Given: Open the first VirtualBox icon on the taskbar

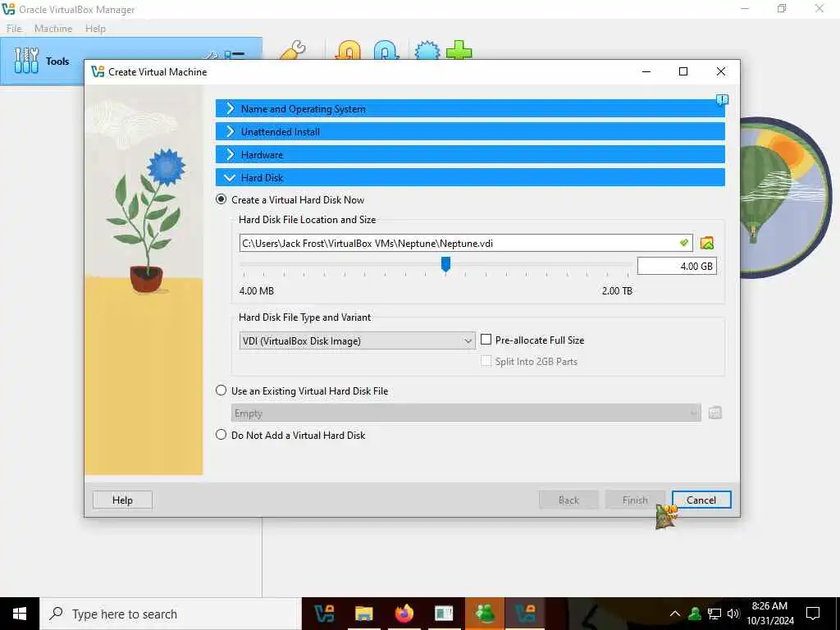Looking at the screenshot, I should pyautogui.click(x=324, y=614).
